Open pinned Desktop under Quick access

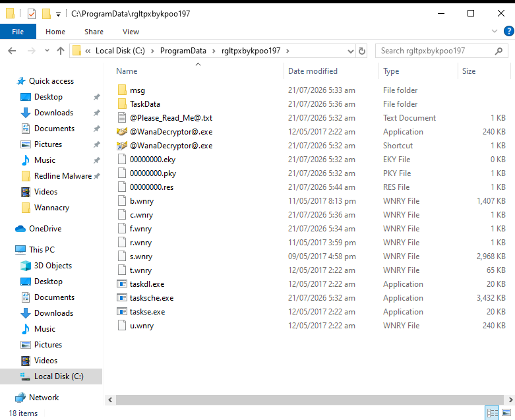(48, 97)
